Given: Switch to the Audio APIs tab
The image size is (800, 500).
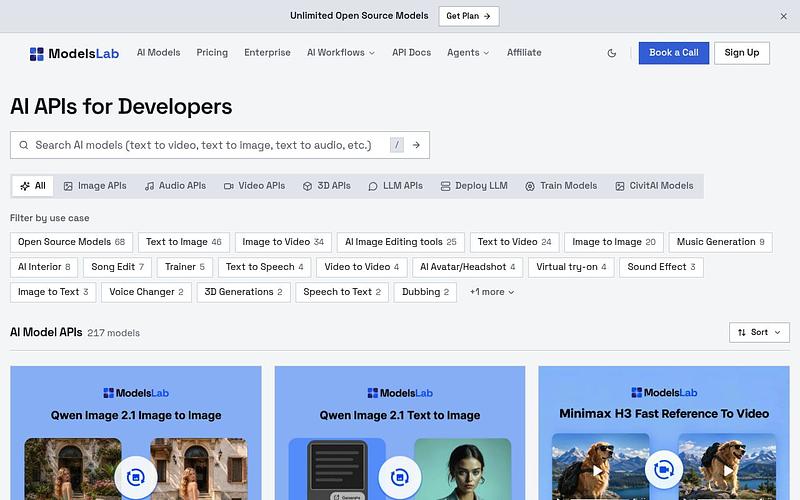Looking at the screenshot, I should point(176,186).
